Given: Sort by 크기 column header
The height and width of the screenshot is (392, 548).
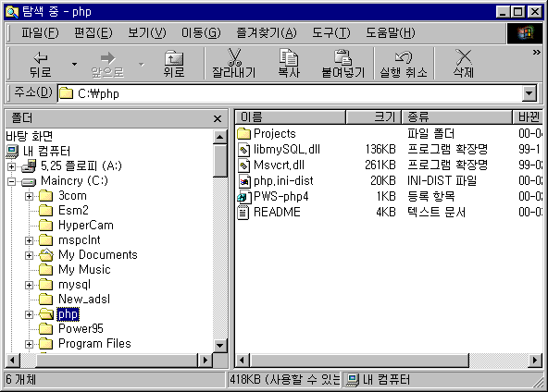Looking at the screenshot, I should point(374,116).
